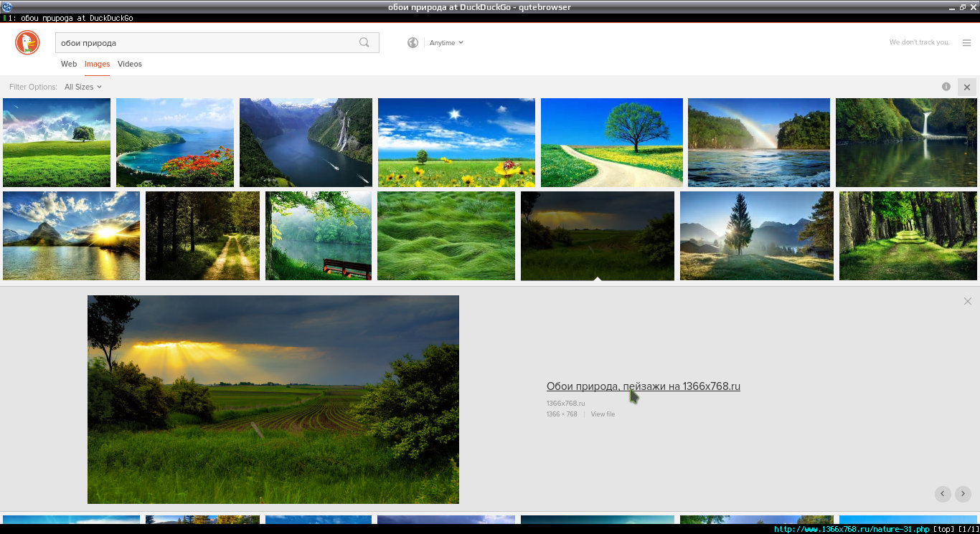Switch to the Videos tab
980x534 pixels.
[130, 64]
